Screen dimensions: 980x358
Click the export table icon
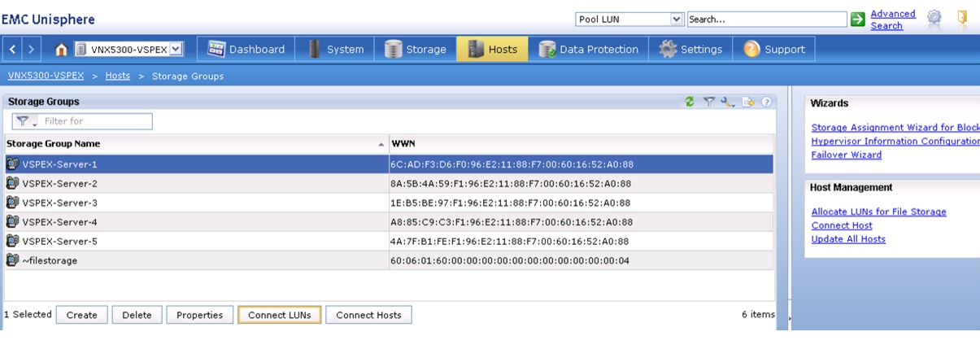(x=747, y=102)
